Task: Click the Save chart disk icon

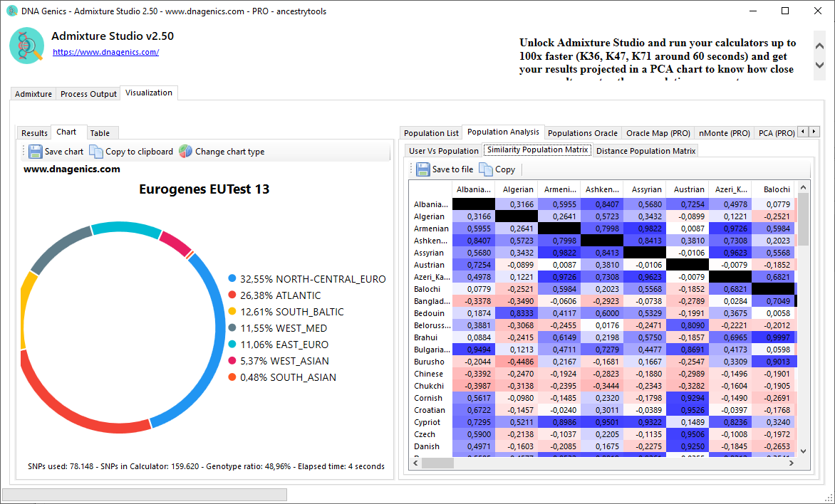Action: click(x=36, y=151)
